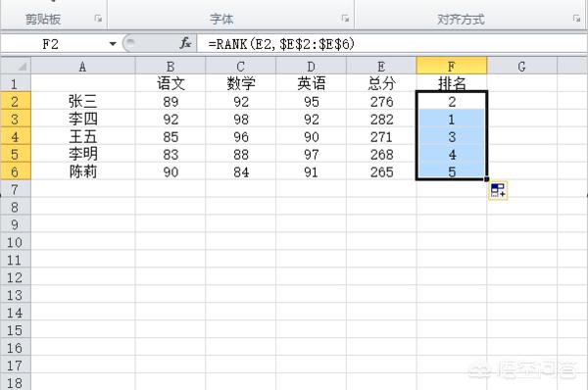Select the cell containing 张三
The image size is (588, 390).
point(83,101)
